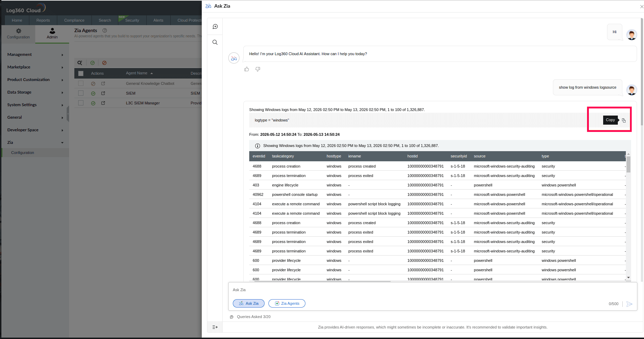The height and width of the screenshot is (339, 644).
Task: Check the L3C SIEM Manager row checkbox
Action: point(81,103)
